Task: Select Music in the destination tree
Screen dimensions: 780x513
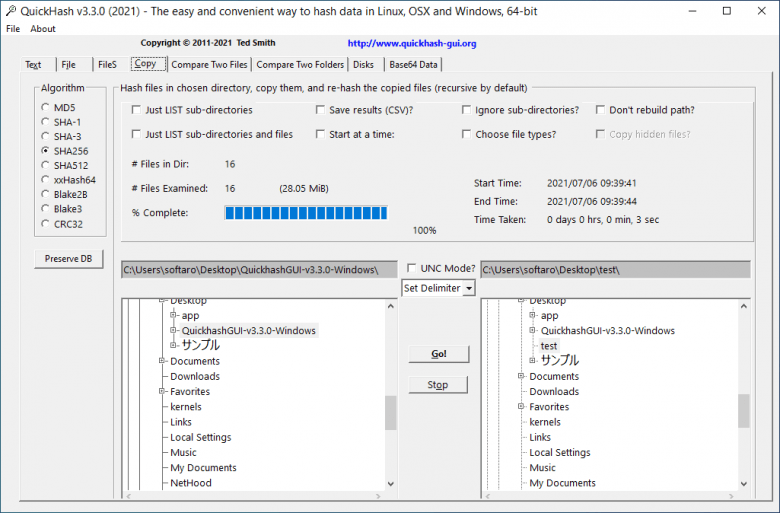Action: (x=543, y=468)
